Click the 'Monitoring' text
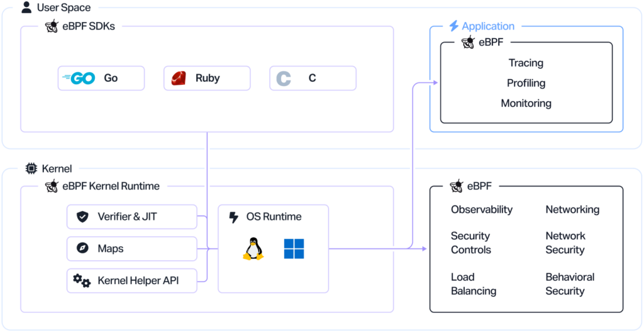644x335 pixels. (x=526, y=104)
